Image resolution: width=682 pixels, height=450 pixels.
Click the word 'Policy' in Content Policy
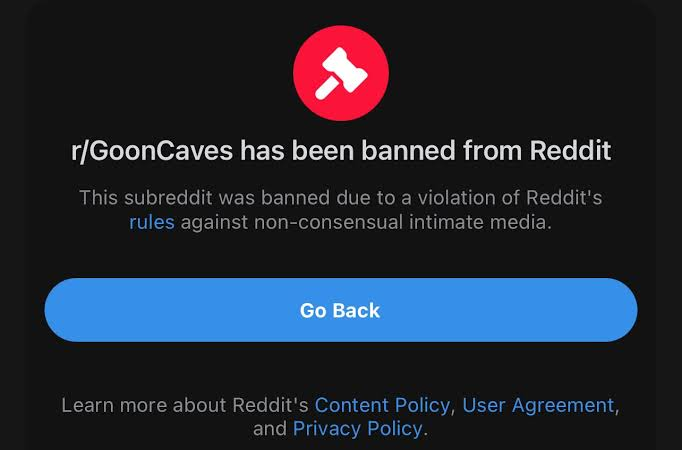[422, 405]
